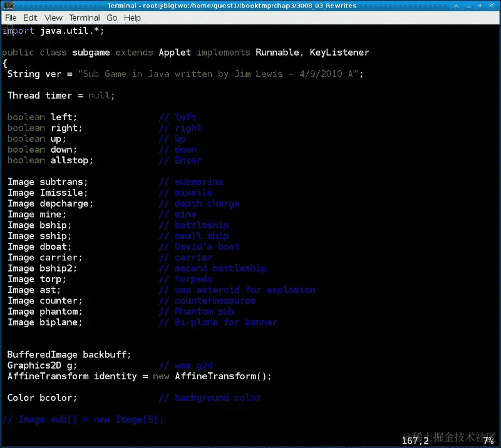Click 'Runnable,' in the class line

click(x=279, y=53)
